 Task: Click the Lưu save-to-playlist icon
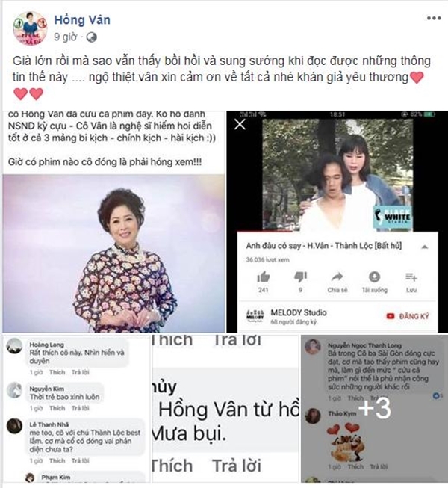pos(411,277)
